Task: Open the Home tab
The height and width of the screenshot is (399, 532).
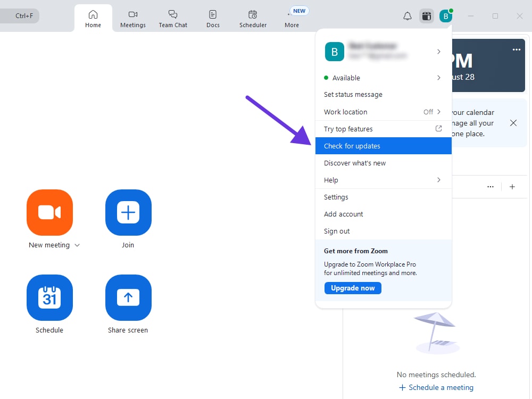Action: [x=93, y=18]
